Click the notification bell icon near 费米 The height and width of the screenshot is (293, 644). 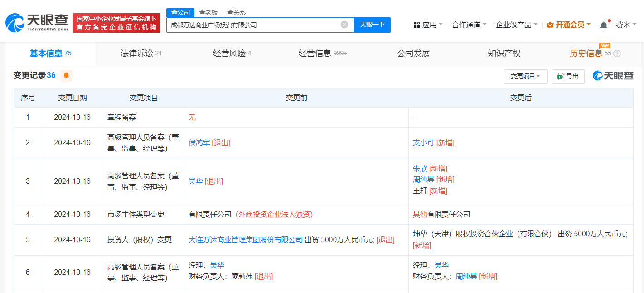(x=603, y=24)
